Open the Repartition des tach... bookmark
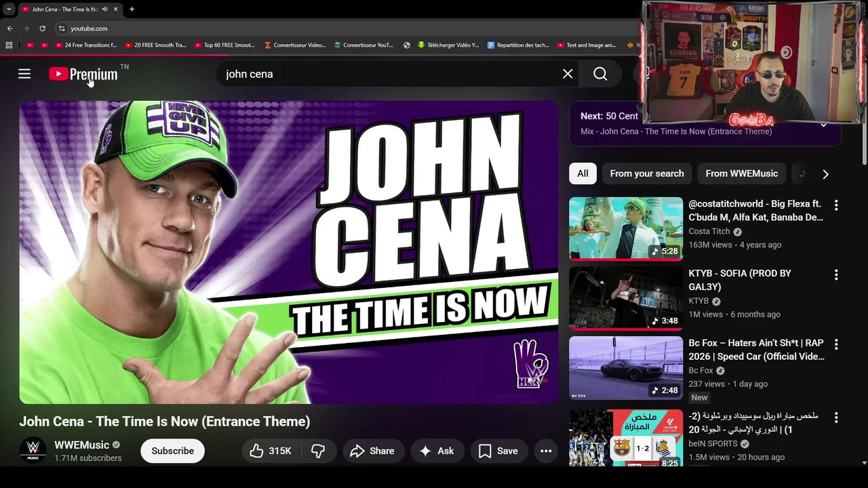The width and height of the screenshot is (868, 488). (x=518, y=45)
